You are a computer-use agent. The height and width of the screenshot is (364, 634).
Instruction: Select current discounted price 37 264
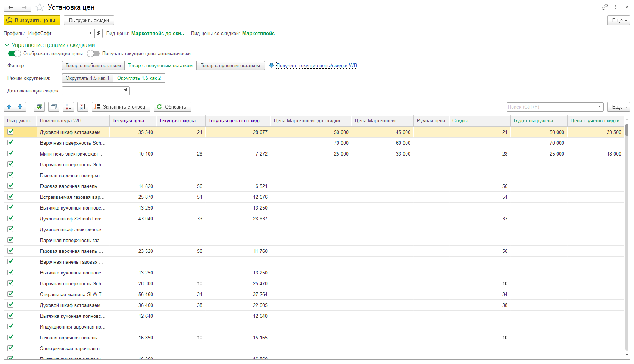238,294
